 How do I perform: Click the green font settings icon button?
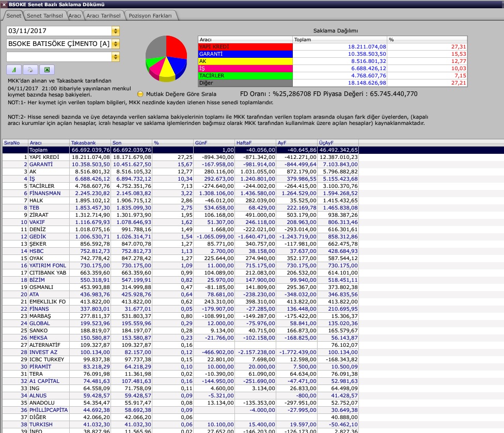click(14, 70)
